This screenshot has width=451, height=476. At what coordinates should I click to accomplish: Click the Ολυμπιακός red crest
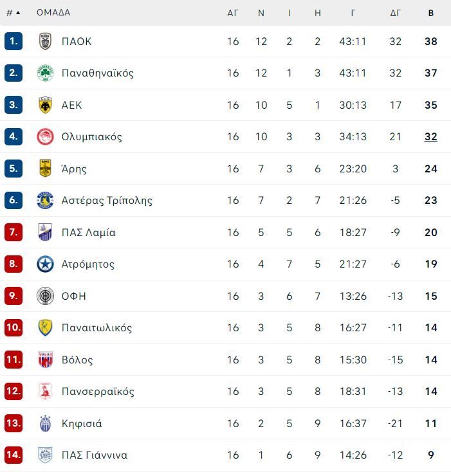[45, 136]
